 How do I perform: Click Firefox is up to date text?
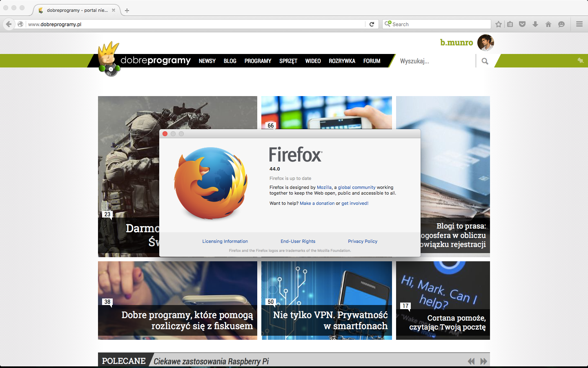(290, 178)
